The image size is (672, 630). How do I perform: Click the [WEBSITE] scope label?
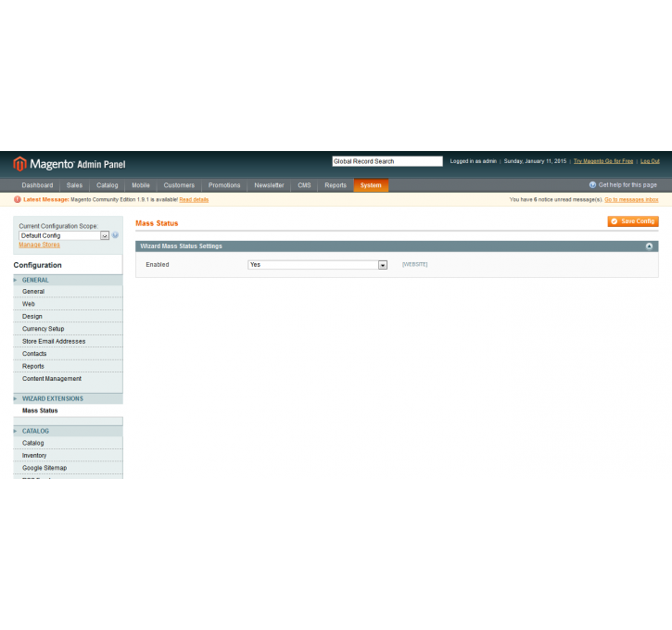pyautogui.click(x=415, y=265)
